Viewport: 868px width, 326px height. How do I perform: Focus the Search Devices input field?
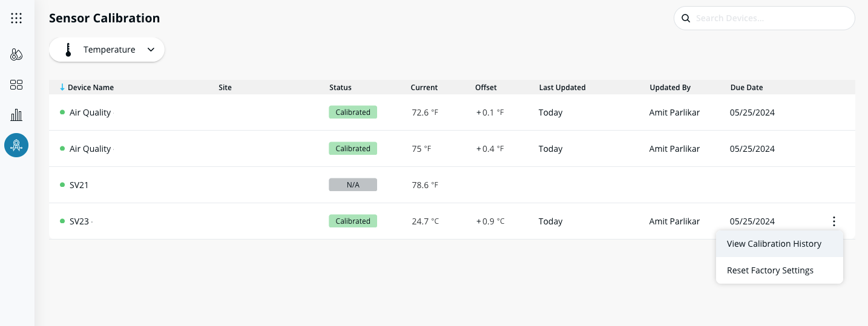pos(769,18)
